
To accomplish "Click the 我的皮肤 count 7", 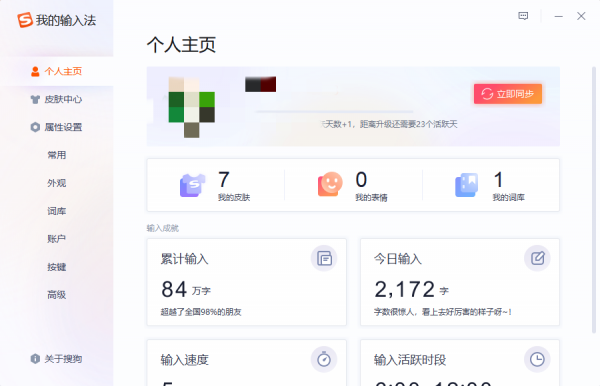I will pos(224,179).
